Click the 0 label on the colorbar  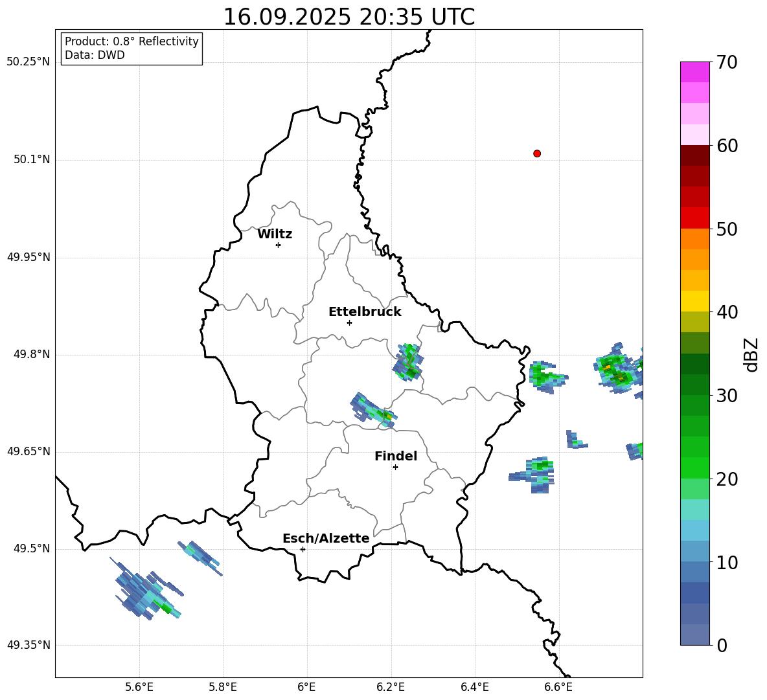(722, 645)
